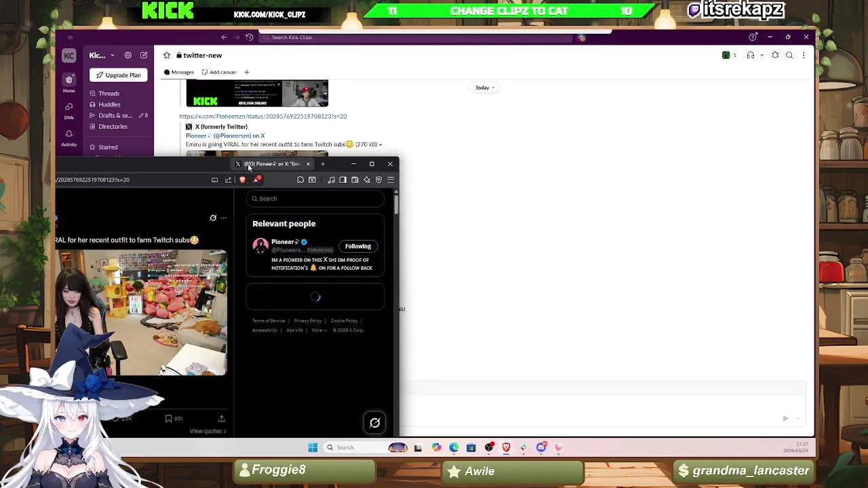Image resolution: width=868 pixels, height=488 pixels.
Task: Open Brave Leo AI sparkle icon
Action: [x=367, y=180]
